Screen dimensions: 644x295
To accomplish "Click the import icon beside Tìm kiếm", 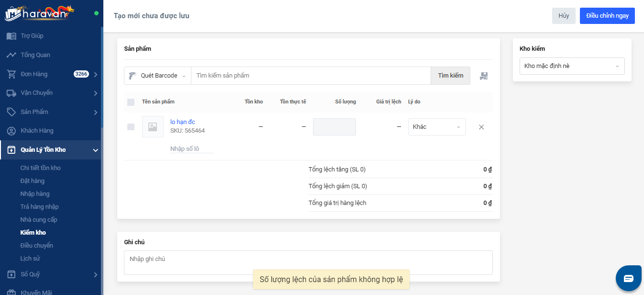I will pos(484,76).
